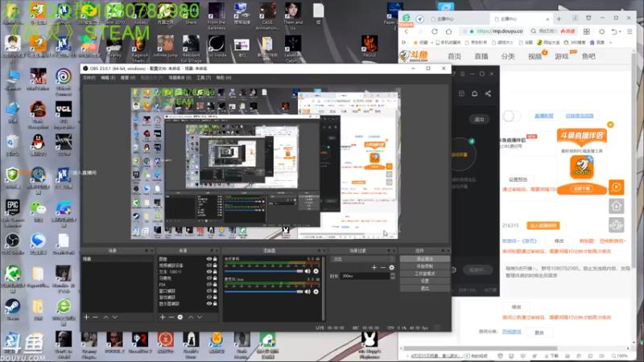Screen dimensions: 644x362
Task: Open source properties gear in sources panel
Action: pos(180,317)
